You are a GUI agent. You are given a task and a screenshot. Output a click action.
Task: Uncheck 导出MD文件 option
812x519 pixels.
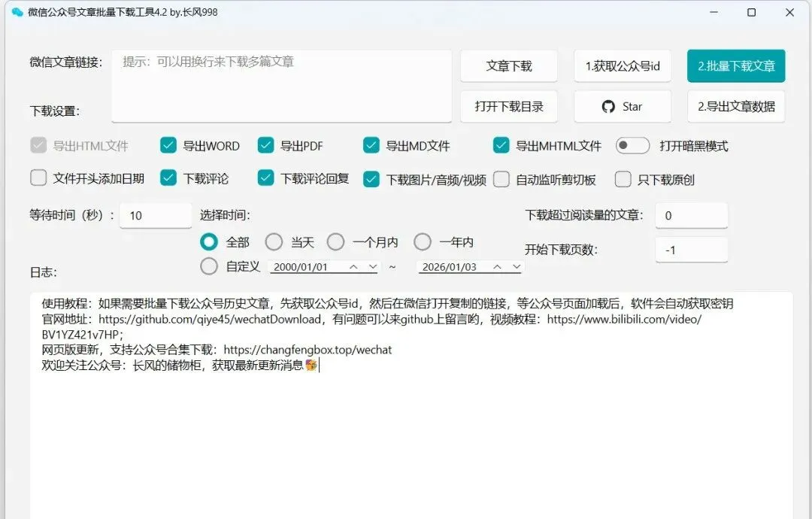[x=371, y=146]
